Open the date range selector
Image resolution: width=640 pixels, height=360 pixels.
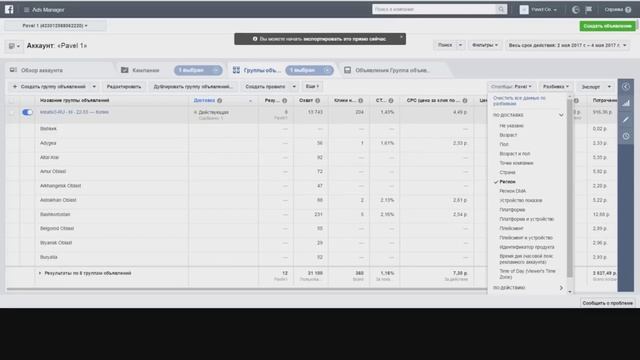[x=567, y=45]
